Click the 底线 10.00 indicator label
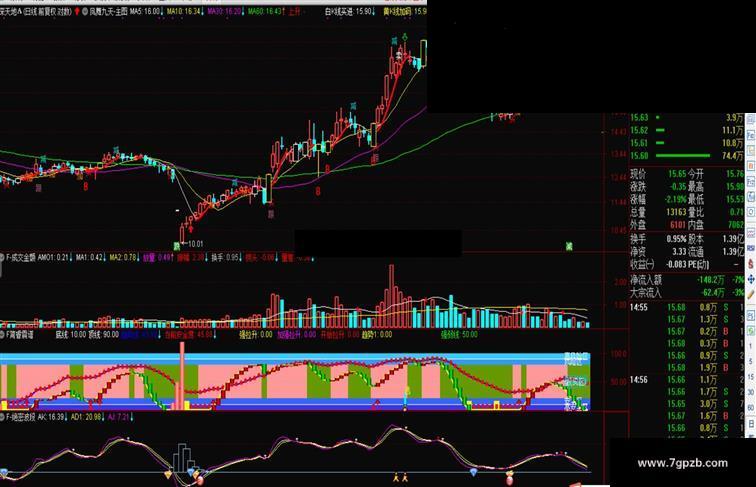The height and width of the screenshot is (487, 756). coord(70,335)
